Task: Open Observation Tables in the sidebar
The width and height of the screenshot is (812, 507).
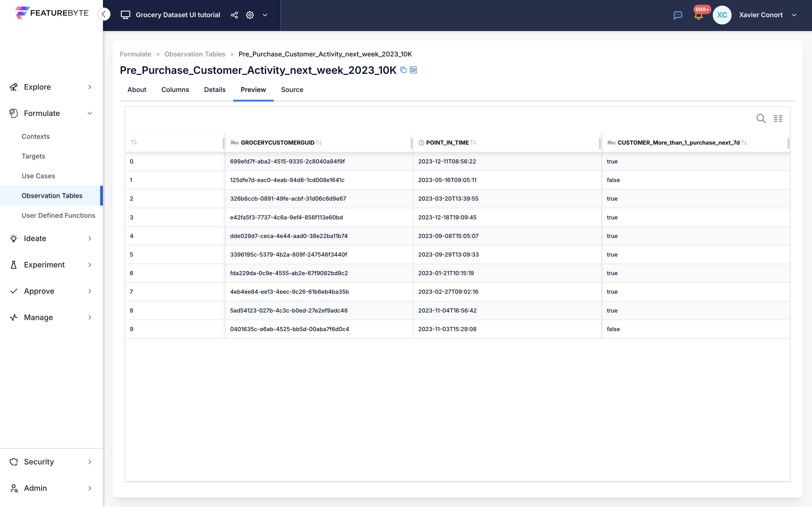Action: tap(52, 195)
